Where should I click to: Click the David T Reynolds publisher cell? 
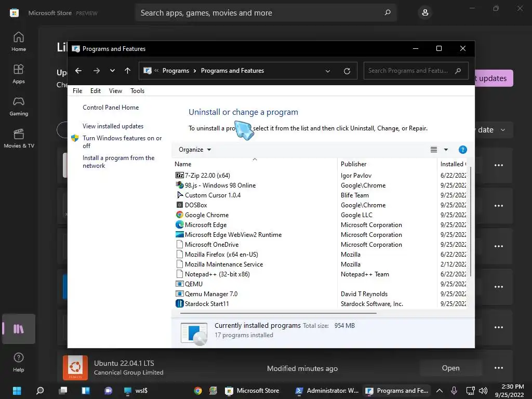click(364, 294)
